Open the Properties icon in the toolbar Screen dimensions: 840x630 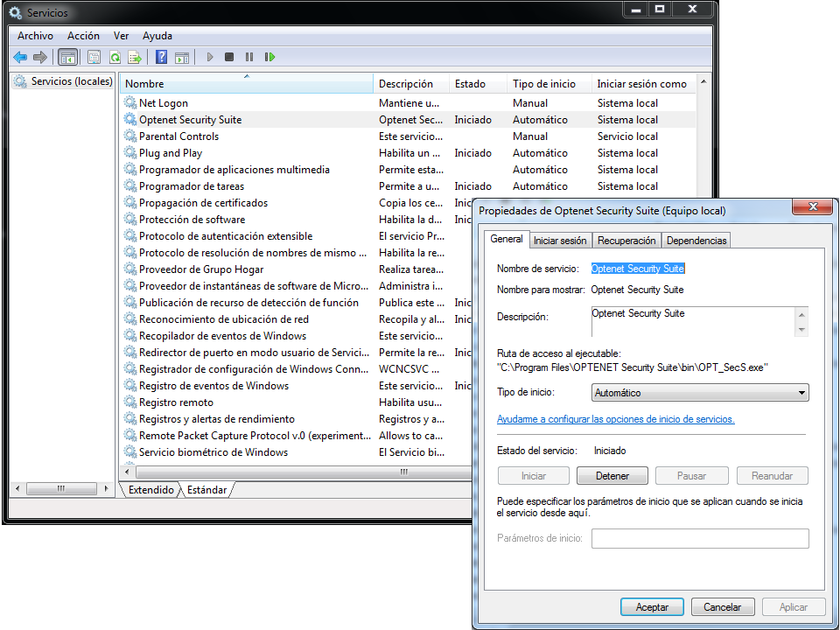click(94, 58)
